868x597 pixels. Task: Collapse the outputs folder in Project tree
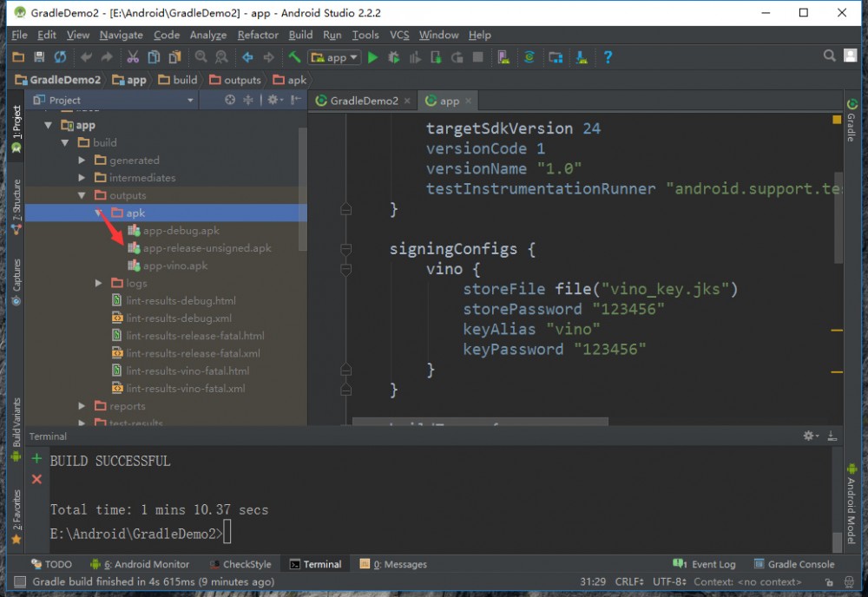(x=81, y=195)
